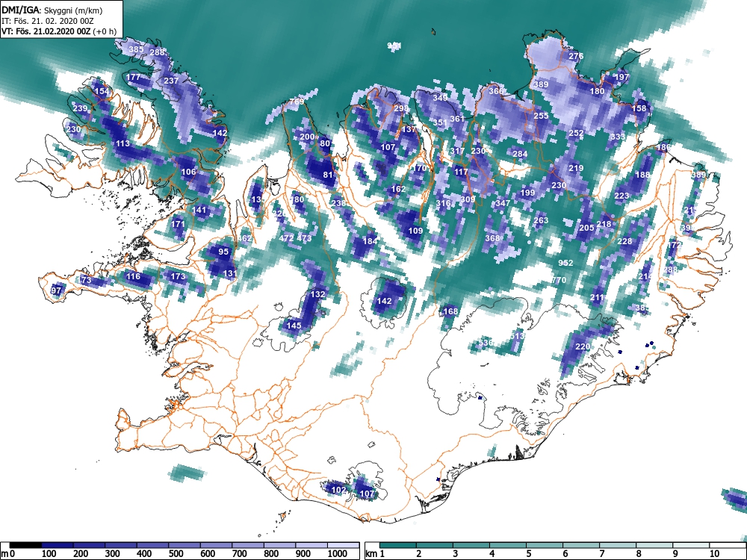Select the map value 199
Image resolution: width=747 pixels, height=560 pixels.
click(x=527, y=193)
